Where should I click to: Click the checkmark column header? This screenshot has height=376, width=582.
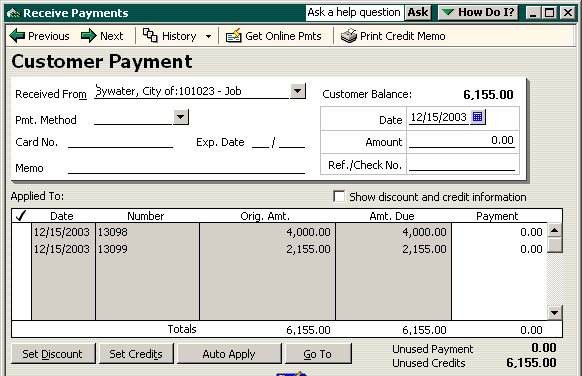21,216
